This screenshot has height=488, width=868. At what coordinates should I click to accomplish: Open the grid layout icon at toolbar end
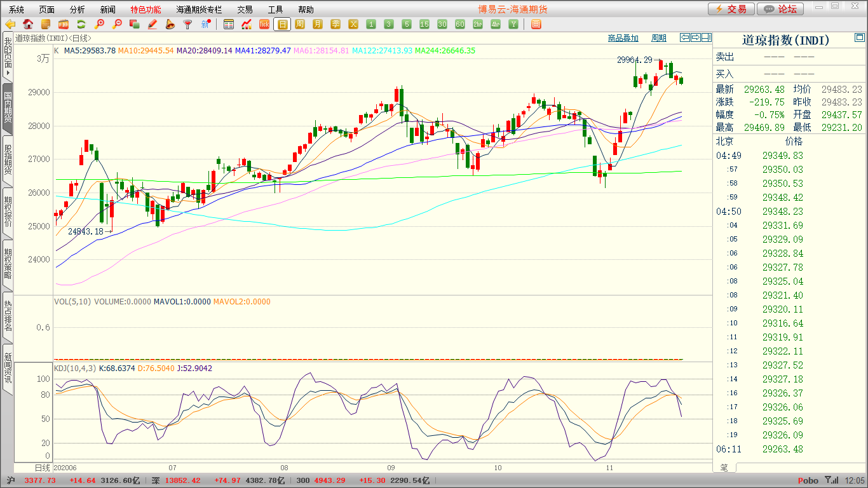click(536, 25)
